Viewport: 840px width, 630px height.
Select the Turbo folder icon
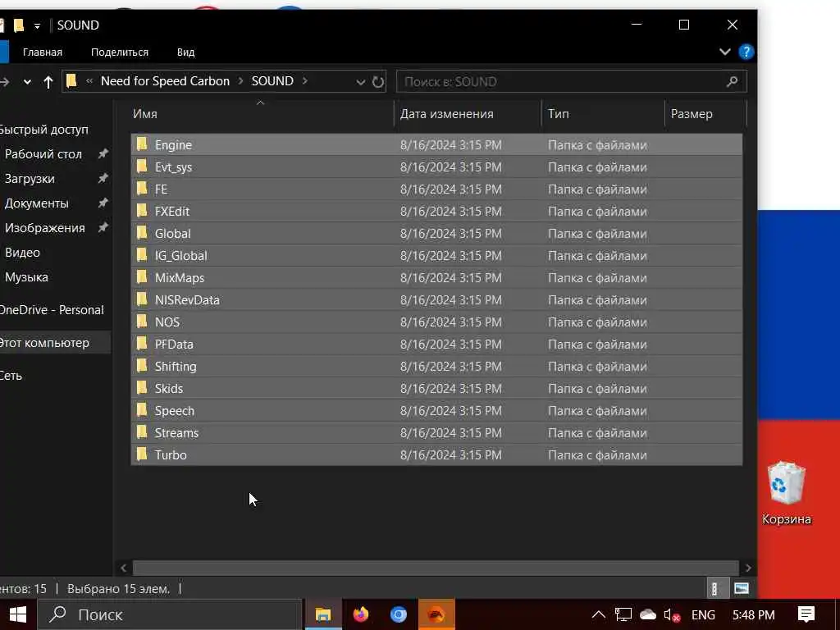pyautogui.click(x=142, y=454)
